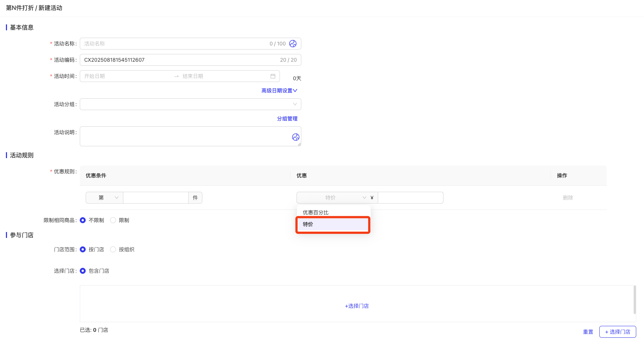Viewport: 644px width, 341px height.
Task: Choose 优惠百分比 from dropdown list
Action: point(316,212)
